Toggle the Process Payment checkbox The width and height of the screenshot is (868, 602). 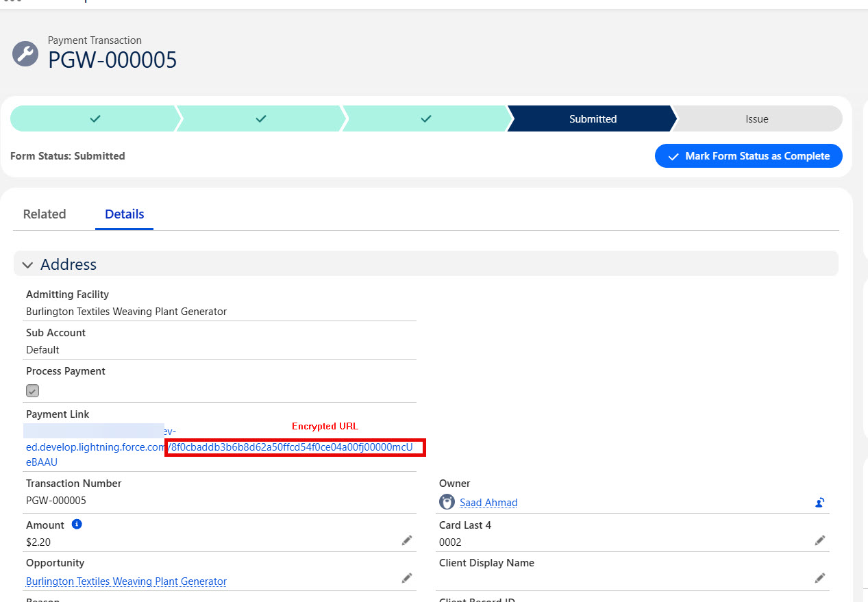[x=33, y=391]
